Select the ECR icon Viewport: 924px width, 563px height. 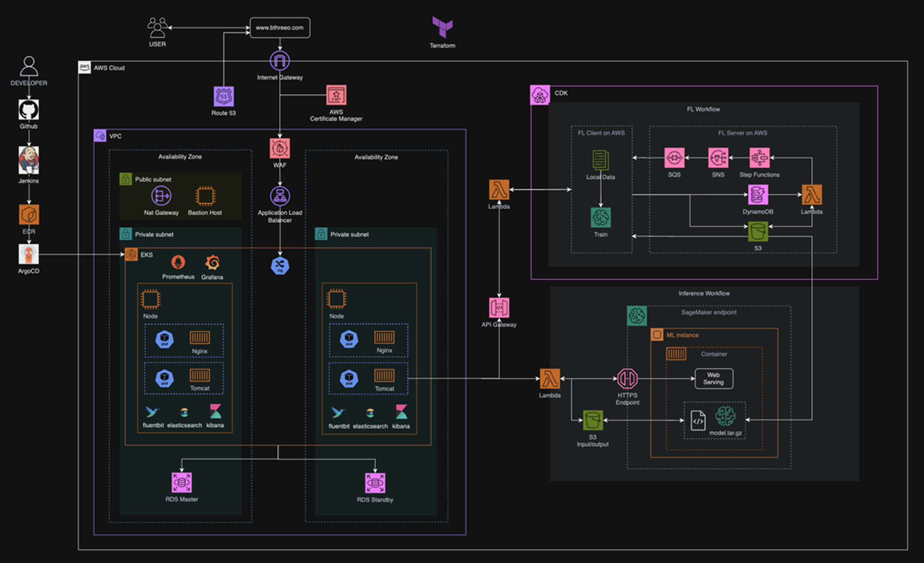29,215
